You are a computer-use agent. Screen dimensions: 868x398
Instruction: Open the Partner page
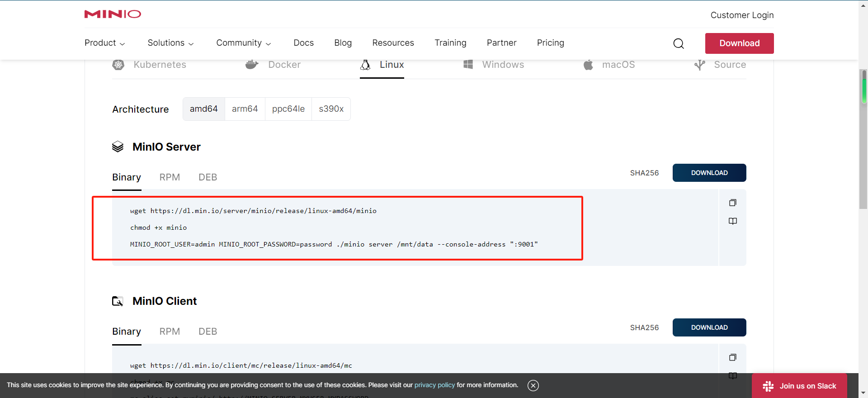(501, 43)
